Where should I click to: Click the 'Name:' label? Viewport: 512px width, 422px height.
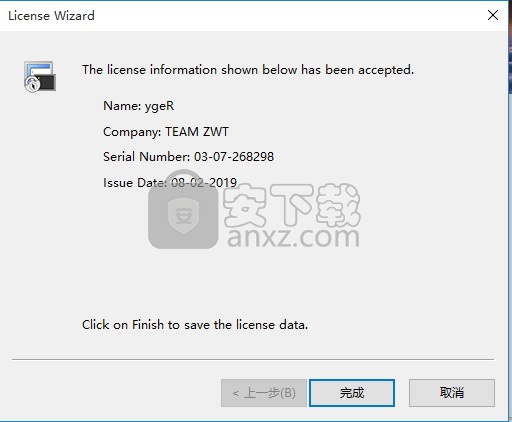[x=122, y=106]
